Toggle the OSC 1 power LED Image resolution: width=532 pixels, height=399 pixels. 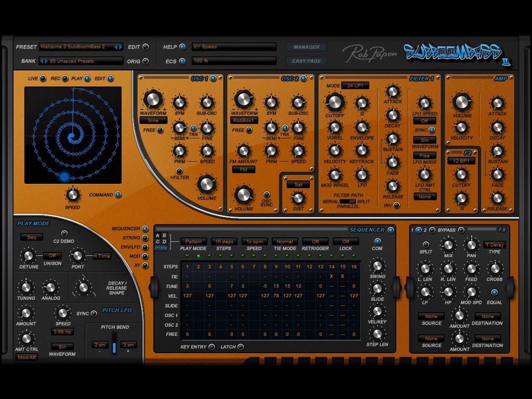[x=213, y=78]
